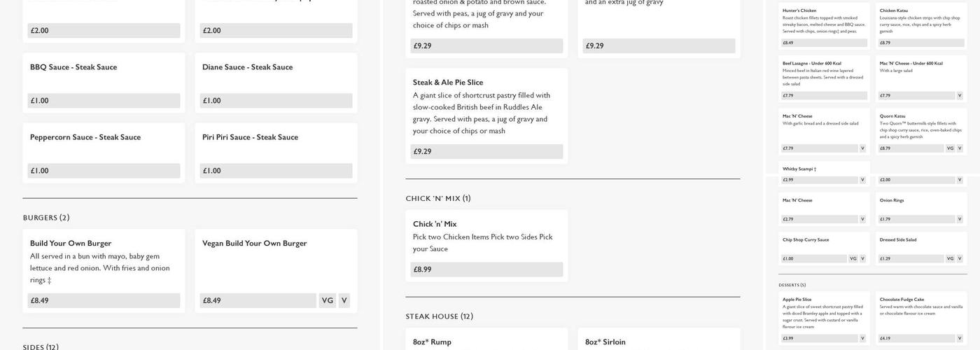Click £8.99 price bar on Chick 'n' Mix
The image size is (980, 350).
486,269
